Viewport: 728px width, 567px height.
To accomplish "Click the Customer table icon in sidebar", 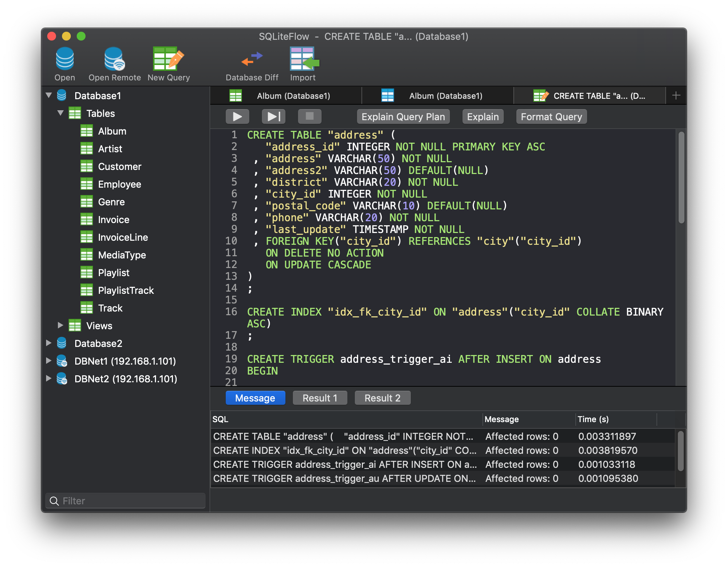I will pos(87,167).
